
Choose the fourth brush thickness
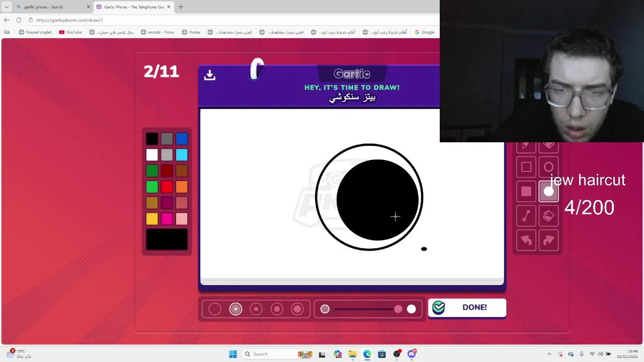coord(277,309)
